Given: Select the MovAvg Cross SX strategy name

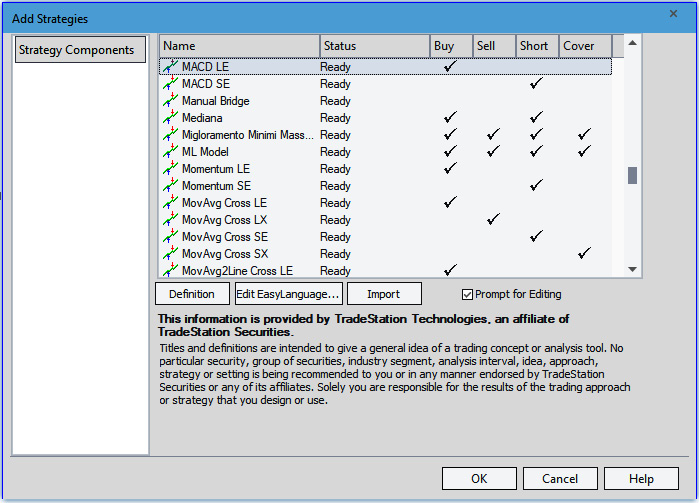Looking at the screenshot, I should click(225, 253).
